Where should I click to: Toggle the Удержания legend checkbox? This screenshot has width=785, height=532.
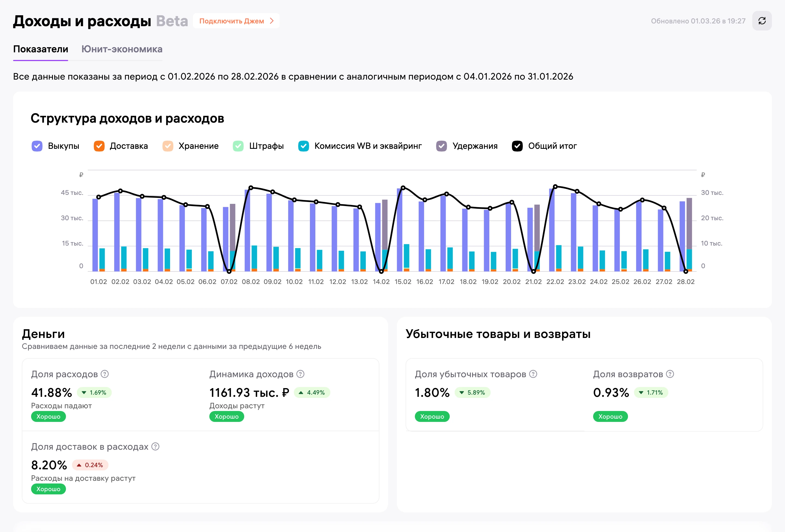coord(442,146)
